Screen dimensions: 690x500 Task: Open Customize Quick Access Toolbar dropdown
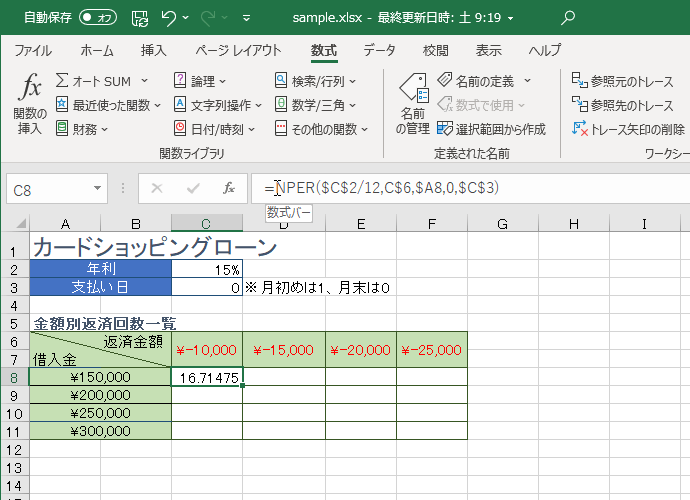[x=246, y=18]
